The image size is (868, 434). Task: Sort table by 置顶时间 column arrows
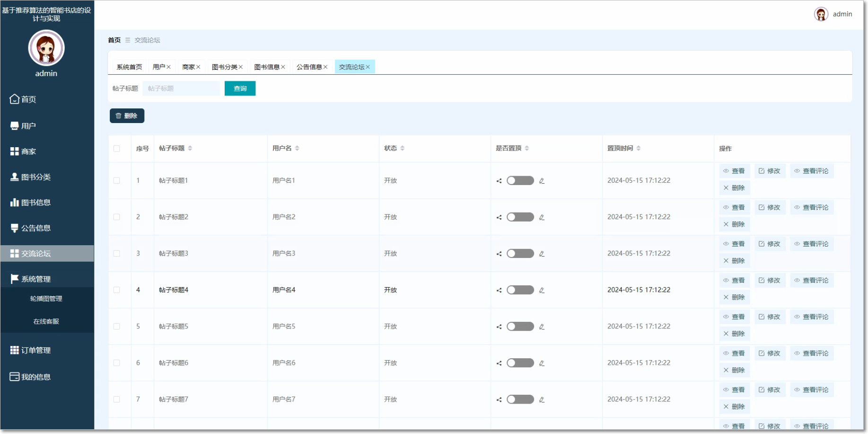[639, 148]
